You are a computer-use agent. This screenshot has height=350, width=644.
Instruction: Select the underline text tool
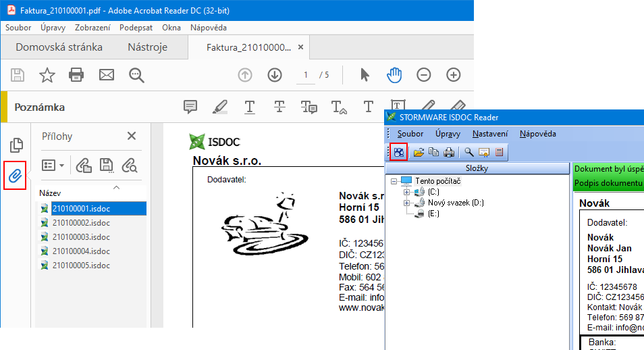coord(250,107)
